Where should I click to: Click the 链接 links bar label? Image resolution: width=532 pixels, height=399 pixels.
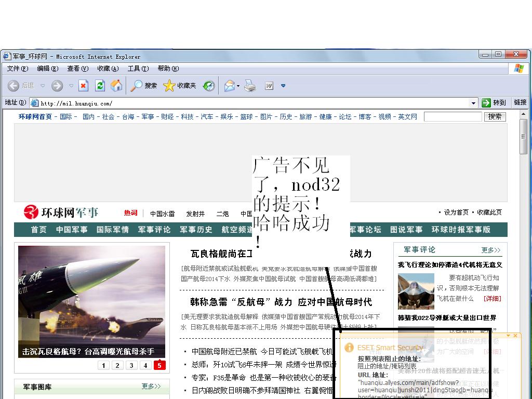520,102
